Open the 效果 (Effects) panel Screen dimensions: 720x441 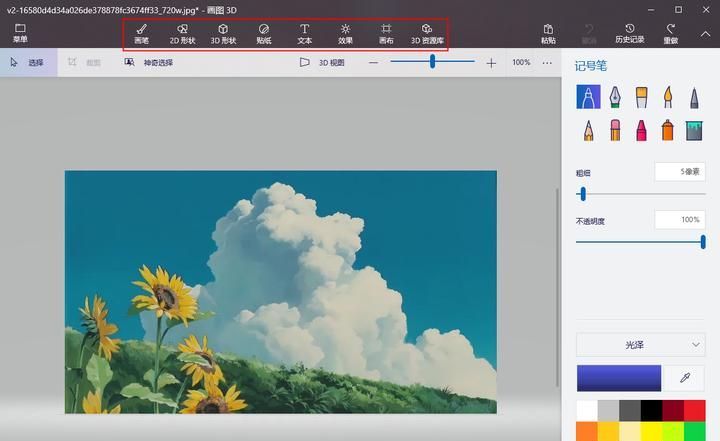(x=345, y=34)
